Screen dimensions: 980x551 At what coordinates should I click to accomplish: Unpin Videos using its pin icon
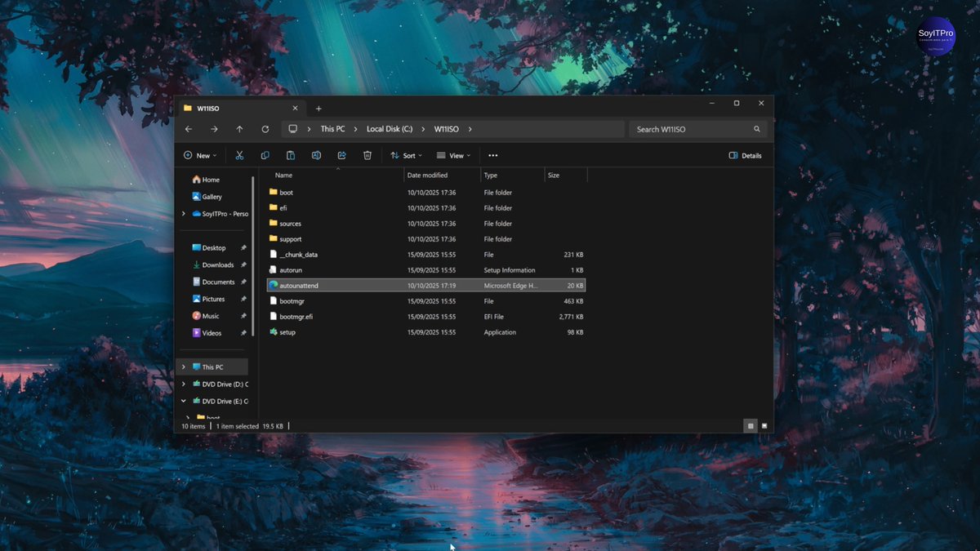(243, 333)
